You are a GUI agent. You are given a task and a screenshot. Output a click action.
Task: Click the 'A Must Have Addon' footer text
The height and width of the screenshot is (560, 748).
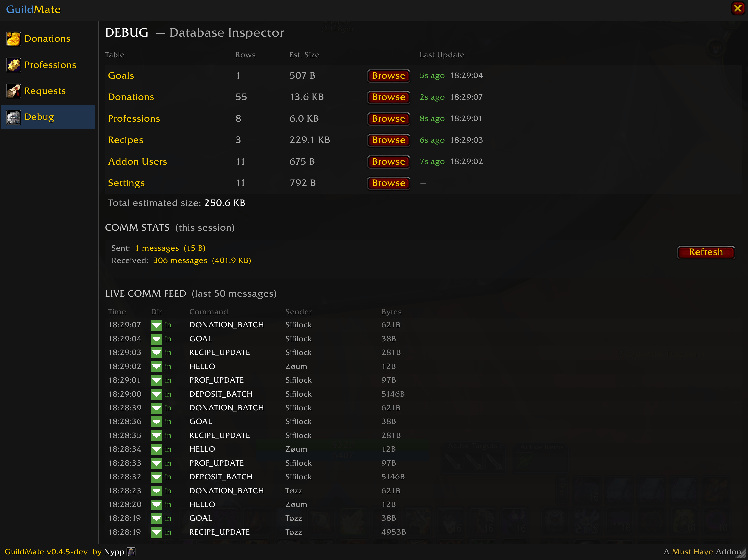click(702, 552)
